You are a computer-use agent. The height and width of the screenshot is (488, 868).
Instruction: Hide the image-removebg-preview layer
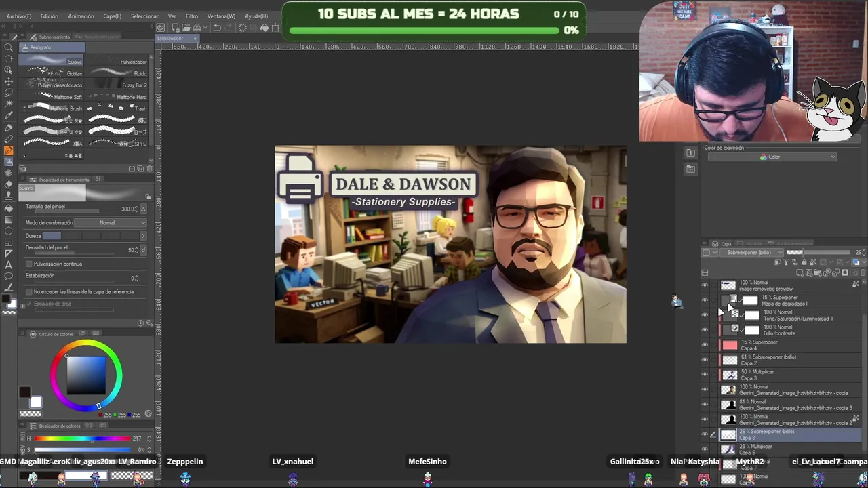pyautogui.click(x=705, y=285)
